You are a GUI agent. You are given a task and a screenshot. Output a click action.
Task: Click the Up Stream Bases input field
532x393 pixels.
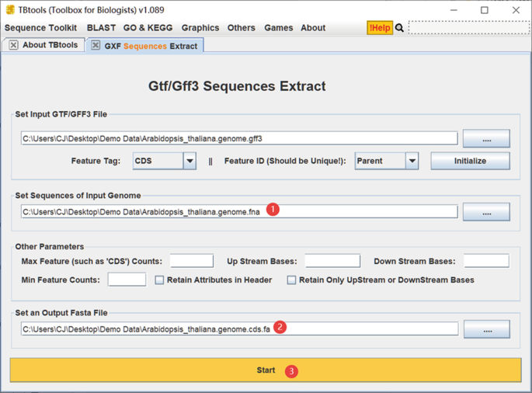click(332, 261)
